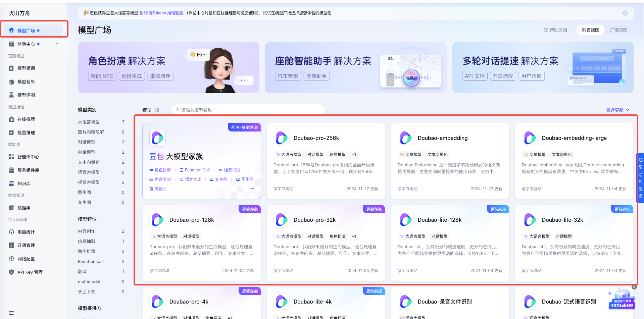
Task: Open the Doubao-embedding model card
Action: coord(450,161)
